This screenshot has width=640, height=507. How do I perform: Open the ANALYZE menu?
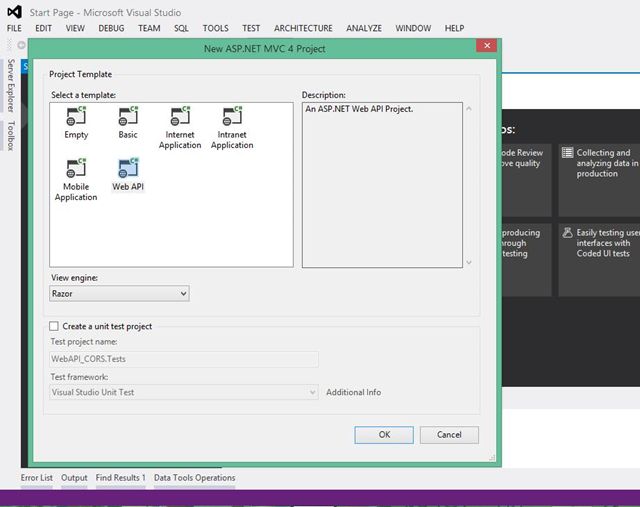click(x=364, y=28)
